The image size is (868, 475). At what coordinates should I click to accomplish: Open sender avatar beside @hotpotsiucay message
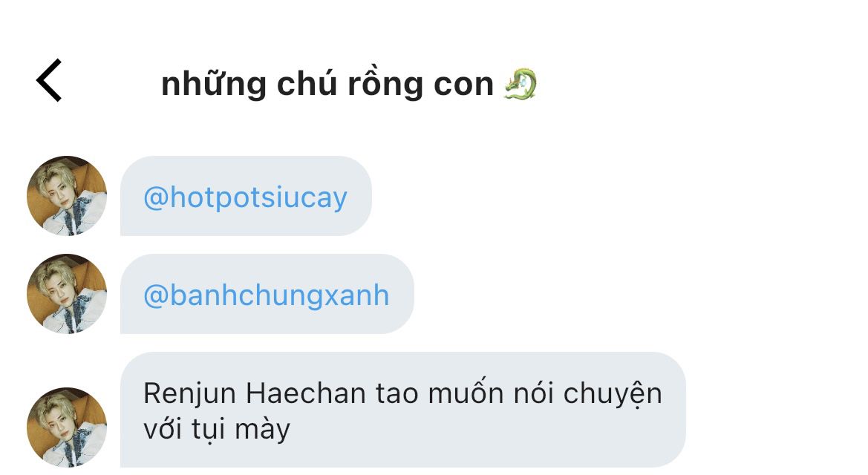point(66,196)
